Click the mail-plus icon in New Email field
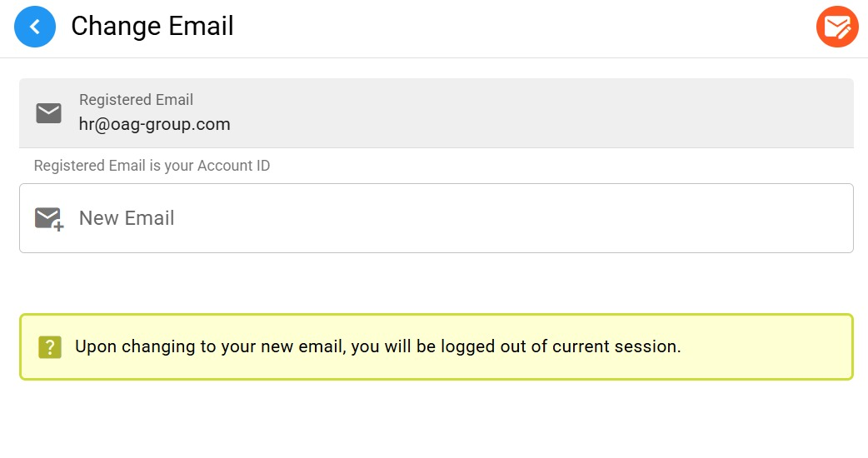Image resolution: width=868 pixels, height=458 pixels. click(x=49, y=218)
